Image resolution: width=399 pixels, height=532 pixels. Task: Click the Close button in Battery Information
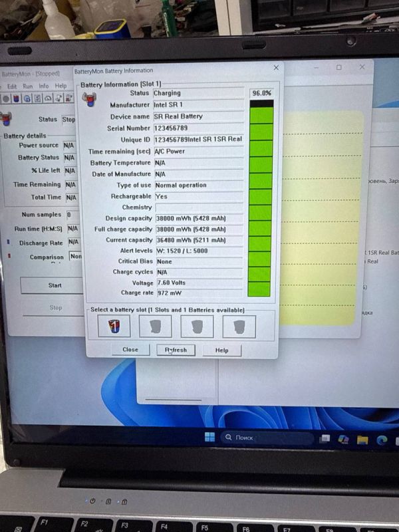[130, 350]
